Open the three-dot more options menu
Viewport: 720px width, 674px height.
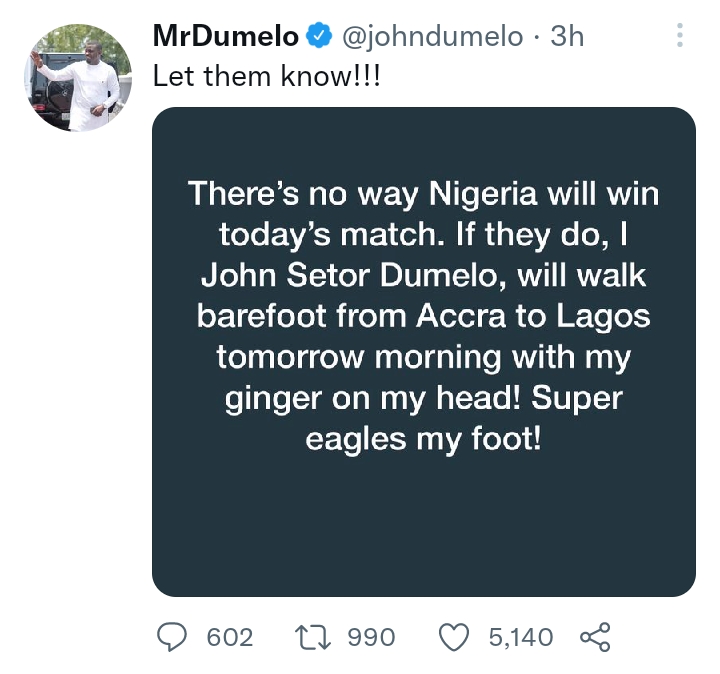point(680,37)
